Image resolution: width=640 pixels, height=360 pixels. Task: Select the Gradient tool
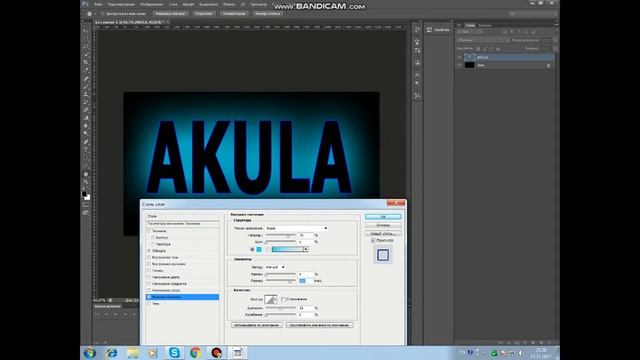(x=86, y=118)
